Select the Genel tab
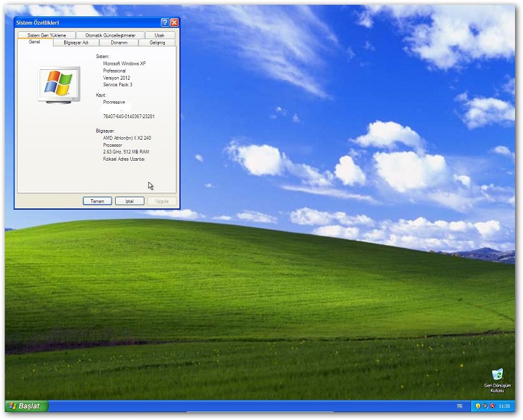The image size is (523, 420). pos(35,42)
